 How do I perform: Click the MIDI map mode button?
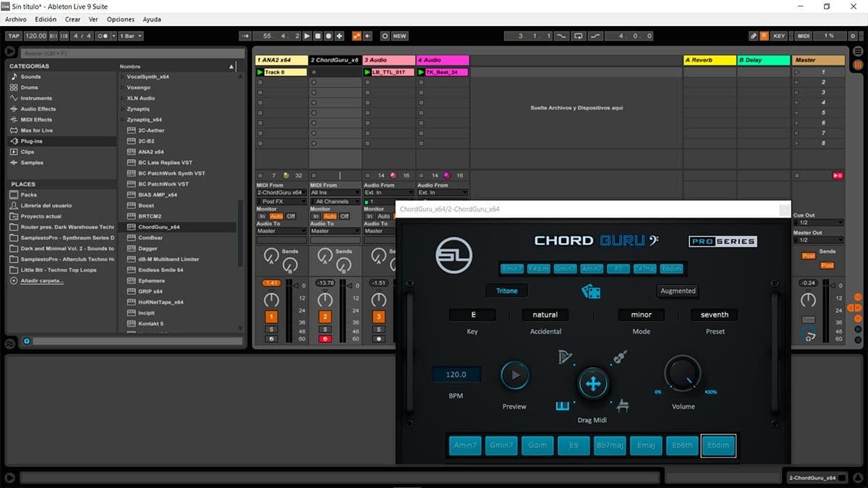[x=804, y=35]
